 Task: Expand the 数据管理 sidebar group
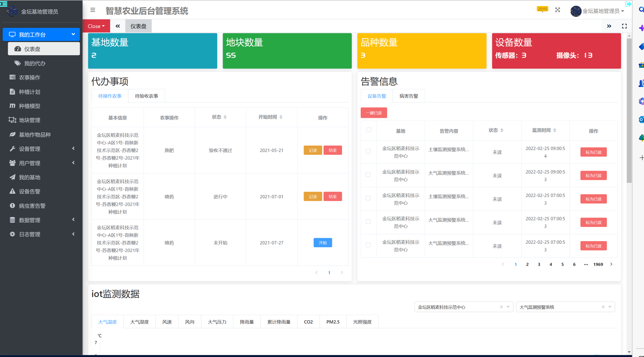click(x=41, y=220)
